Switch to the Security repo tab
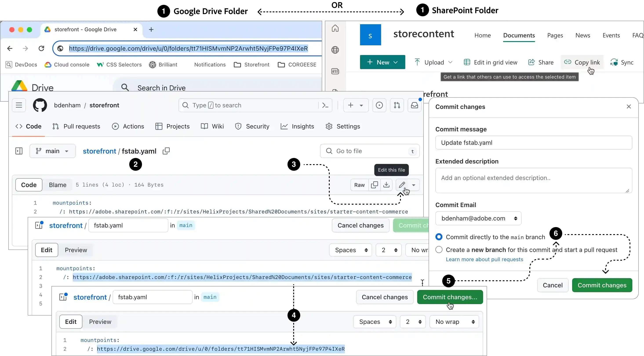Viewport: 644px width, 356px height. click(252, 126)
